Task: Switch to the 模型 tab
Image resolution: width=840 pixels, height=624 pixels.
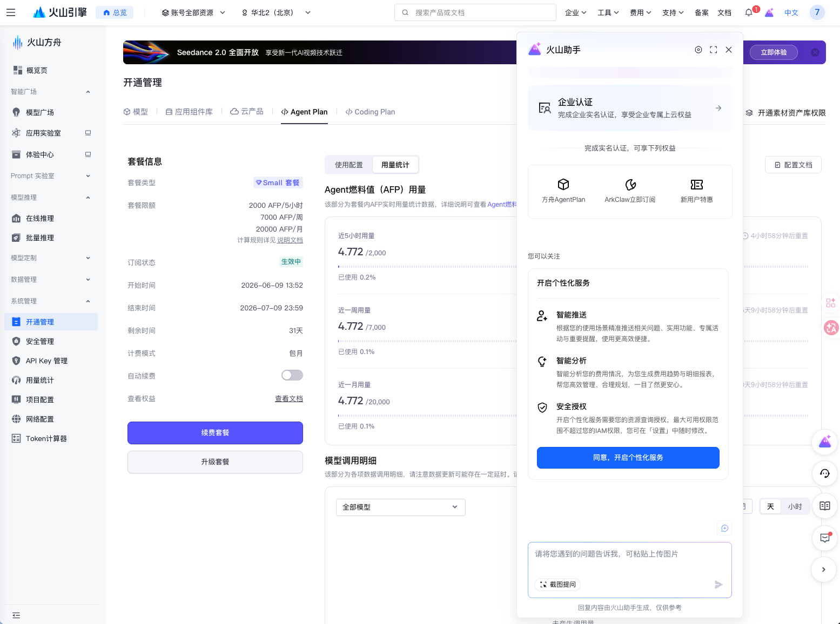Action: pos(136,112)
